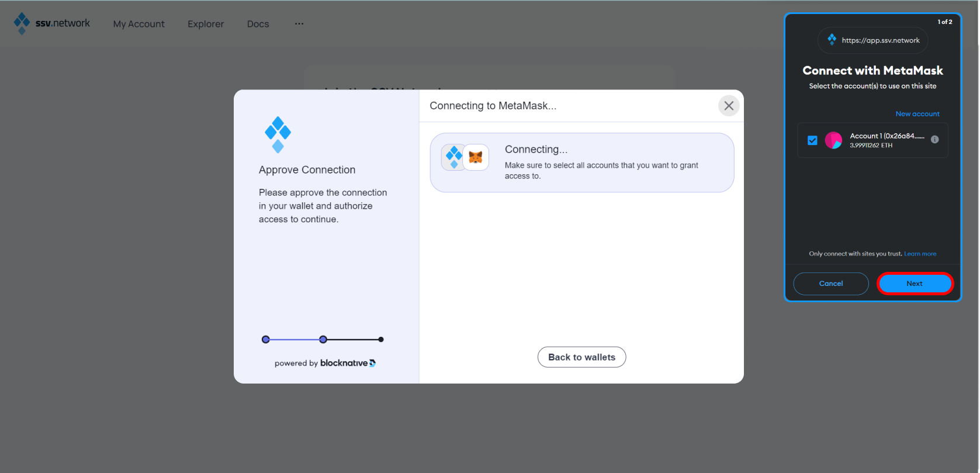Click the last step dot in progress indicator

(381, 340)
